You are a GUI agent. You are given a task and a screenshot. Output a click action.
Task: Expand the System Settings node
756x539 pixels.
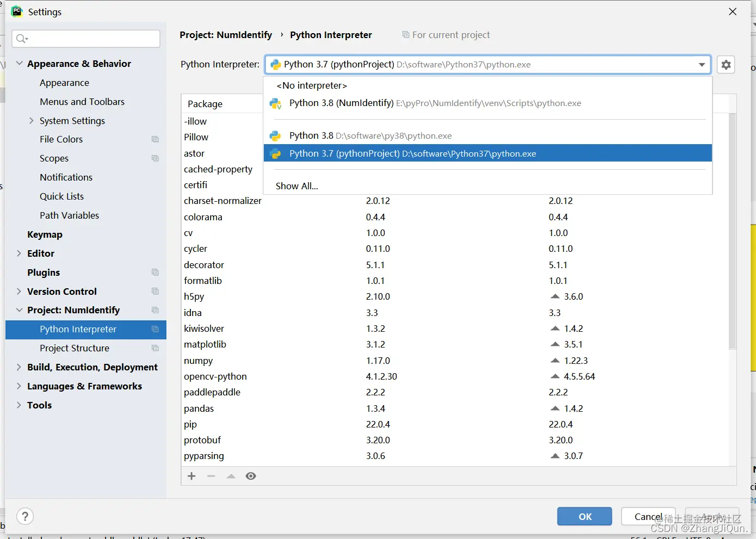[x=32, y=121]
